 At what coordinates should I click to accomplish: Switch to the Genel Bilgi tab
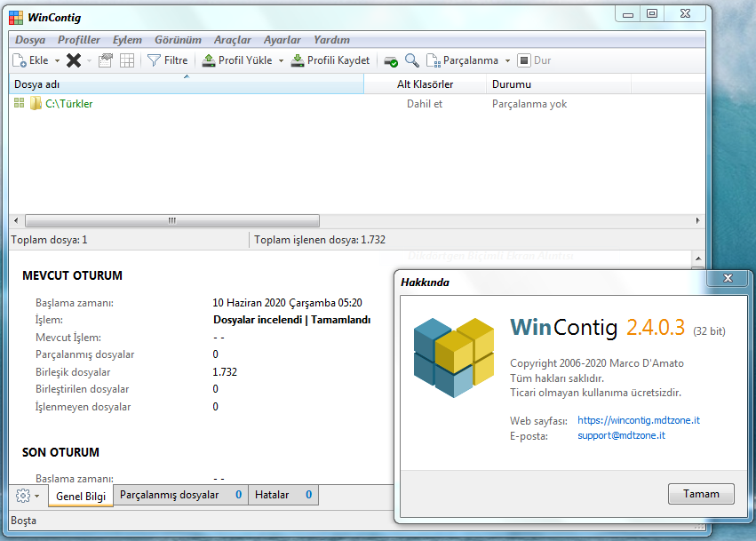tap(81, 497)
